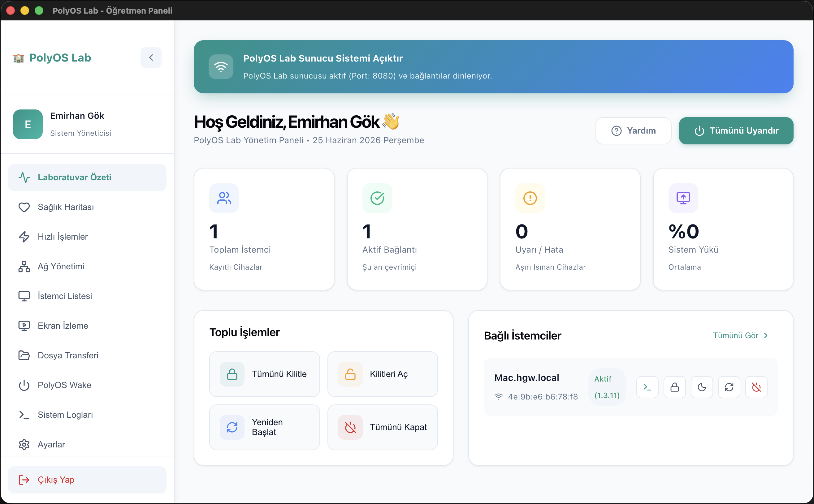Select the Mac.hgw.local client name

[x=527, y=378]
